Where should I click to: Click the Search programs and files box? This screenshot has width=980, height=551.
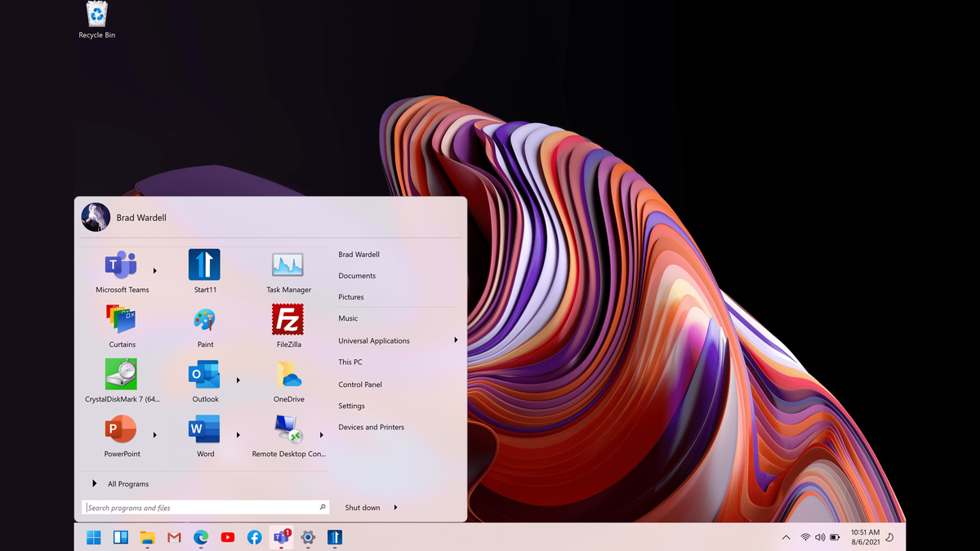[206, 508]
